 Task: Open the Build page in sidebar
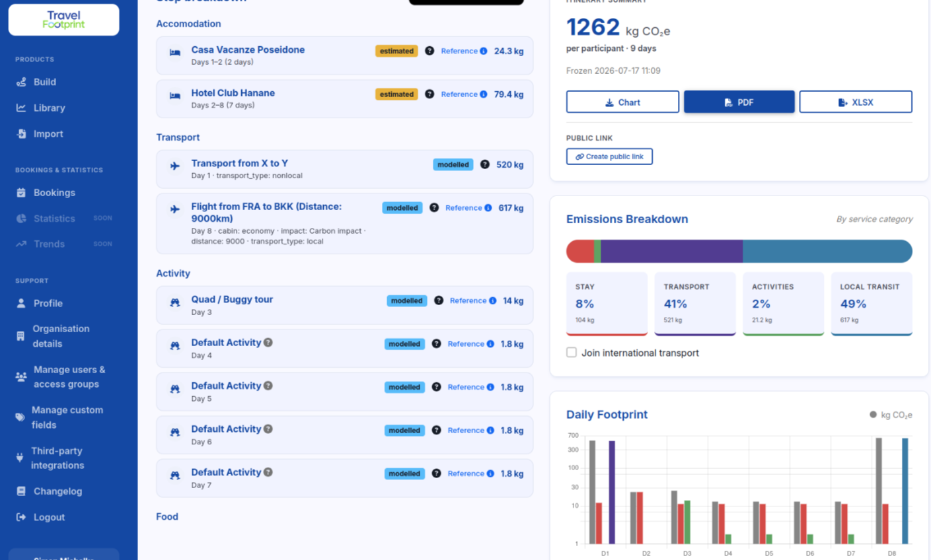point(45,82)
